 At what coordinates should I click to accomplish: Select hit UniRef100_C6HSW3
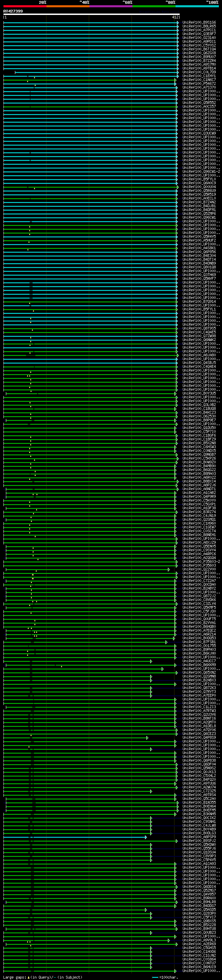tap(199, 447)
